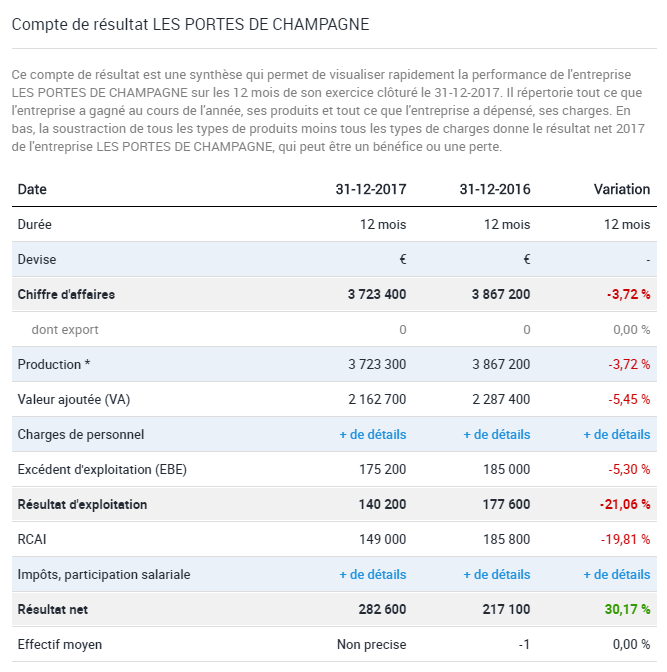Open Variation details for Charges de personnel

click(616, 434)
